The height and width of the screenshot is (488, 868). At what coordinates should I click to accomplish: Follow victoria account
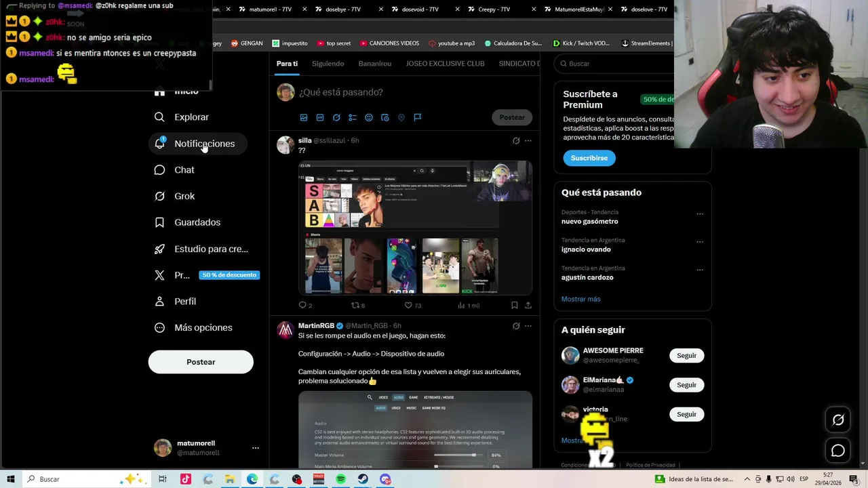(x=686, y=414)
